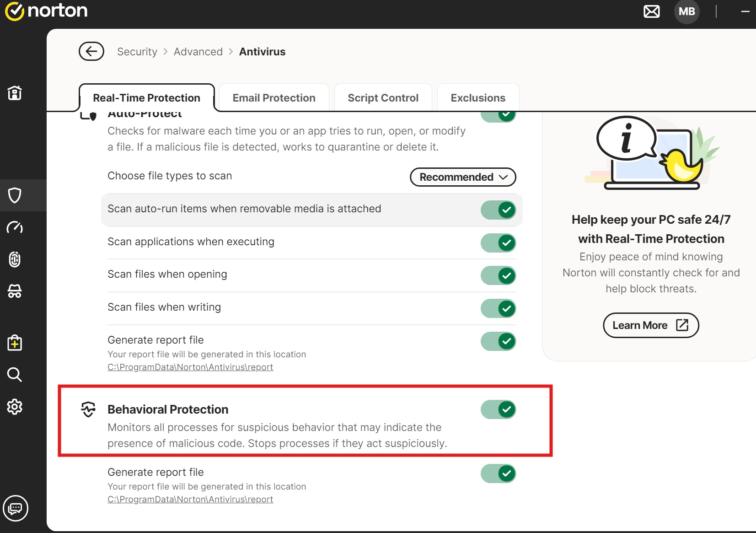
Task: Select the shield Security sidebar icon
Action: 15,195
